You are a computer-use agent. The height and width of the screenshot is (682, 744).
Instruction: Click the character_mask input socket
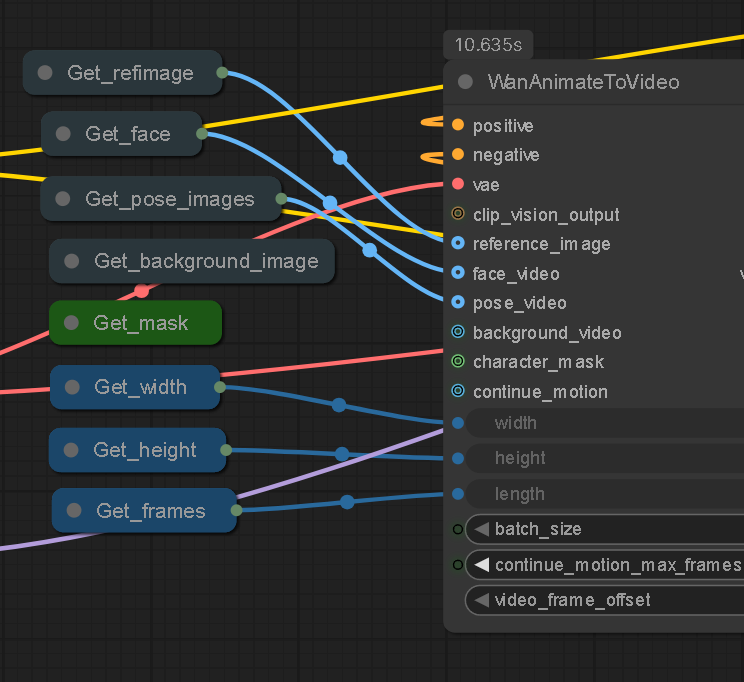[458, 361]
